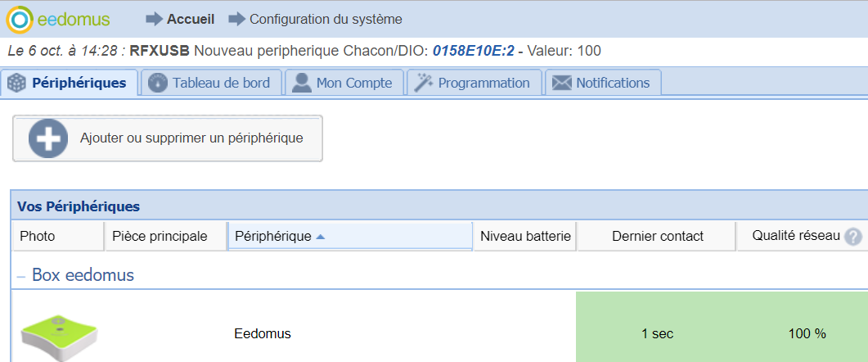Click the Vos Périphériques panel title
868x362 pixels.
click(79, 207)
